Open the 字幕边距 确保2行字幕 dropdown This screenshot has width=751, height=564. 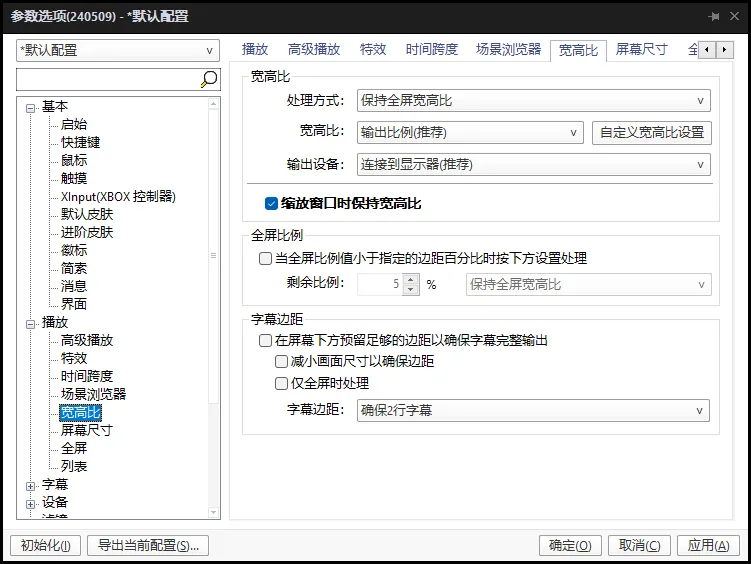click(x=533, y=410)
